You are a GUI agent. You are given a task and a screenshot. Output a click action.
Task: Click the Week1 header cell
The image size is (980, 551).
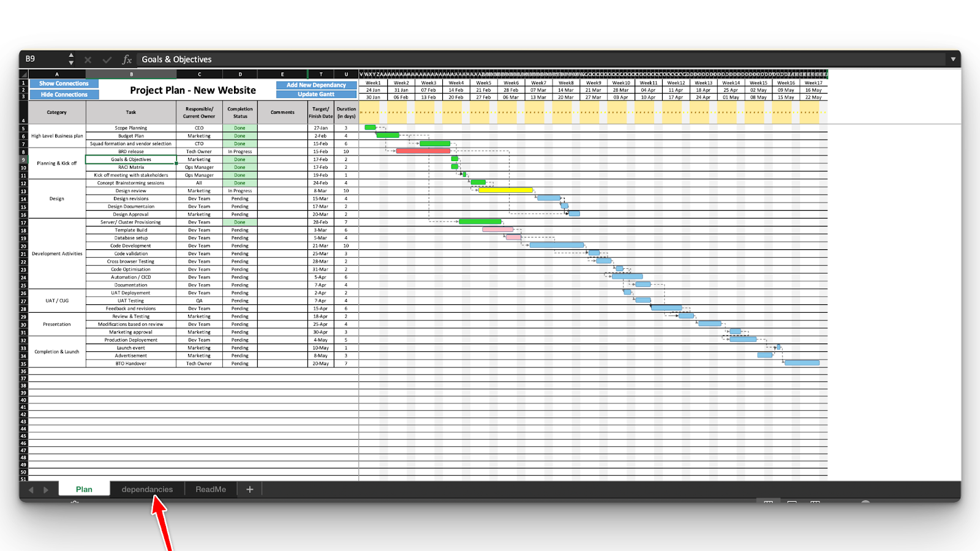pyautogui.click(x=373, y=83)
